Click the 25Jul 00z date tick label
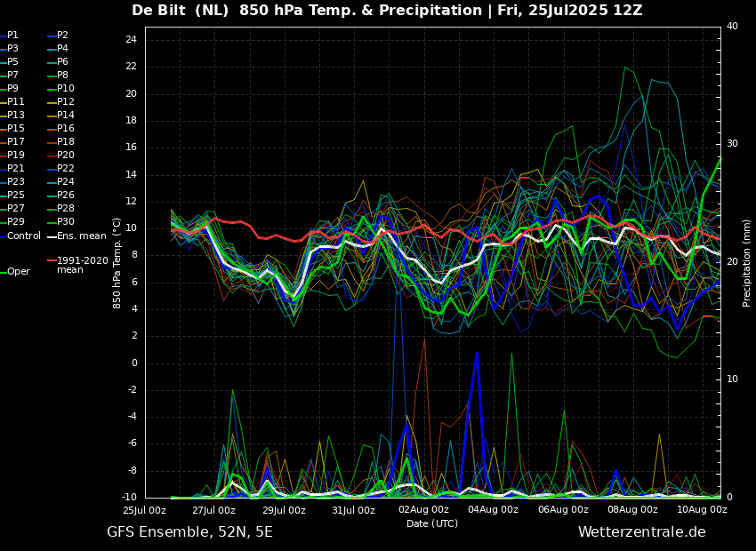Image resolution: width=756 pixels, height=551 pixels. pyautogui.click(x=144, y=510)
